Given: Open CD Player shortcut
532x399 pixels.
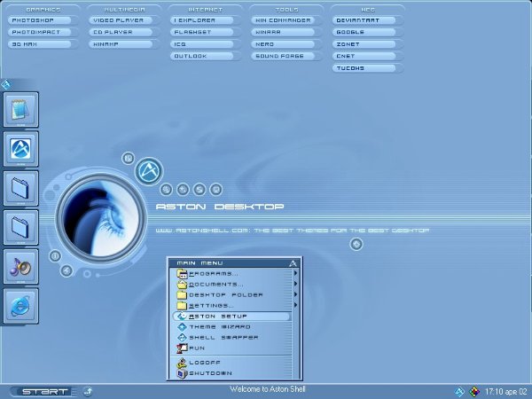Looking at the screenshot, I should [x=121, y=32].
